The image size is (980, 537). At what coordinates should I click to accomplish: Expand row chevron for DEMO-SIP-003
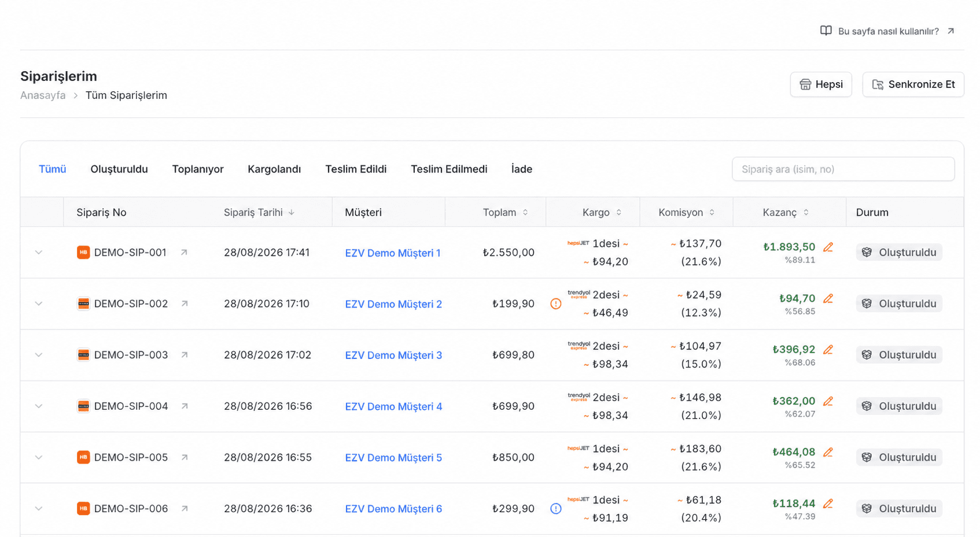(x=39, y=355)
